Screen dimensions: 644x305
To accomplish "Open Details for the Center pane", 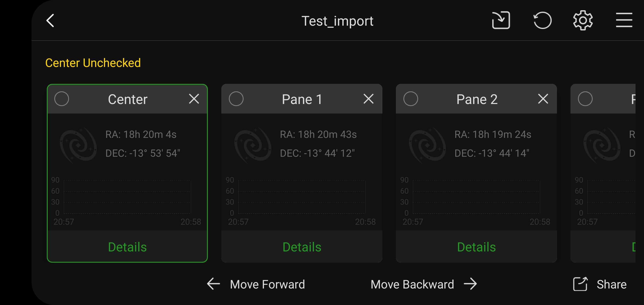I will pos(127,247).
